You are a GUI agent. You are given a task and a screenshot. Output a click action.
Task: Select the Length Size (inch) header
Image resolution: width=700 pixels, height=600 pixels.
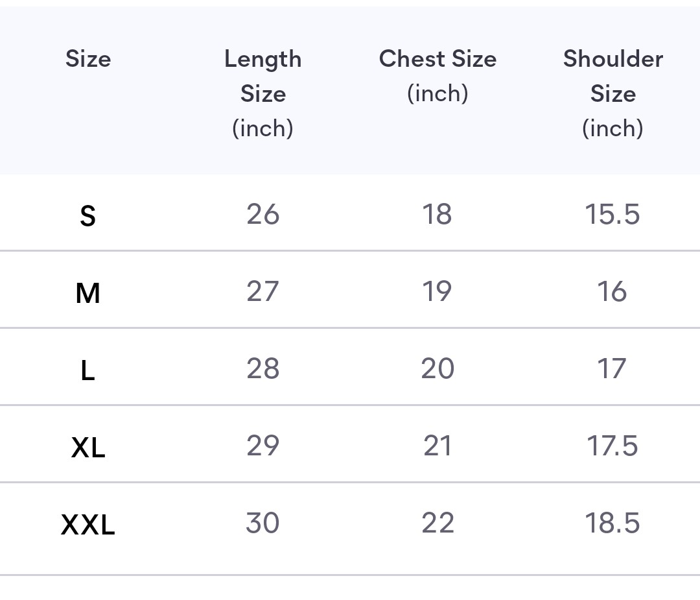[263, 94]
